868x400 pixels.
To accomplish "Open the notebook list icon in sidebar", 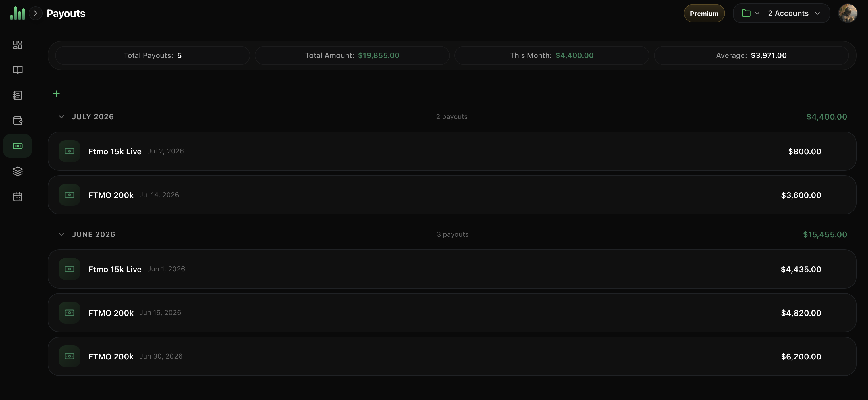I will 18,95.
